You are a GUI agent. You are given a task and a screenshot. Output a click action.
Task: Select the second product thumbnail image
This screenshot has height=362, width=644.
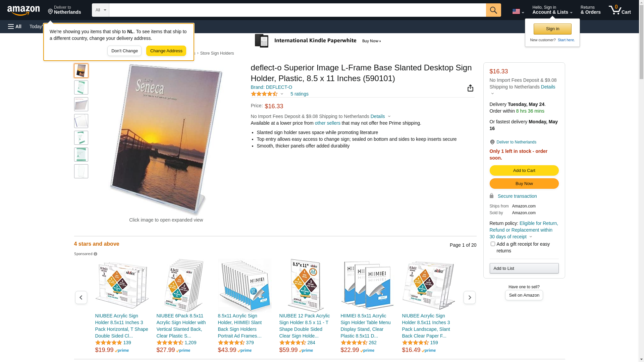[x=81, y=87]
